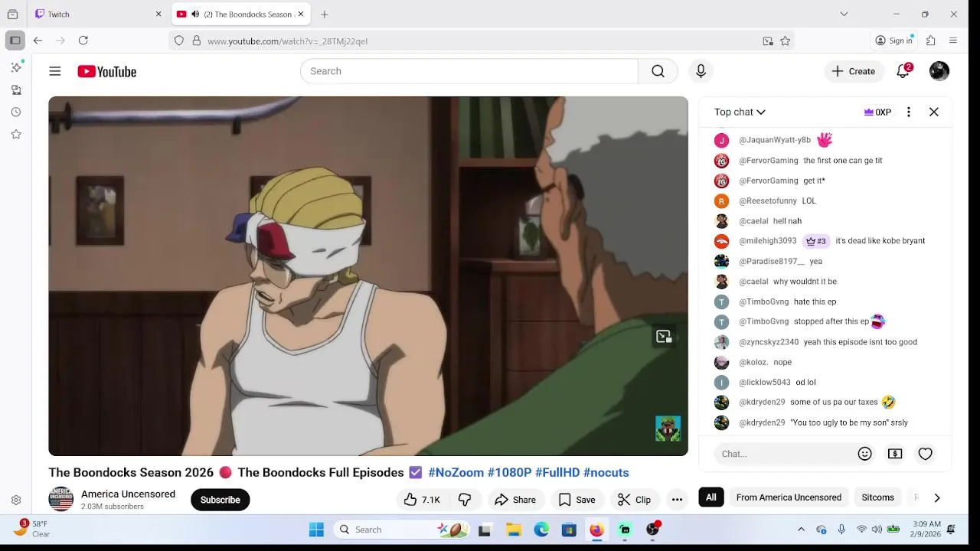The width and height of the screenshot is (980, 551).
Task: Open America Uncensored channel avatar
Action: pyautogui.click(x=61, y=500)
